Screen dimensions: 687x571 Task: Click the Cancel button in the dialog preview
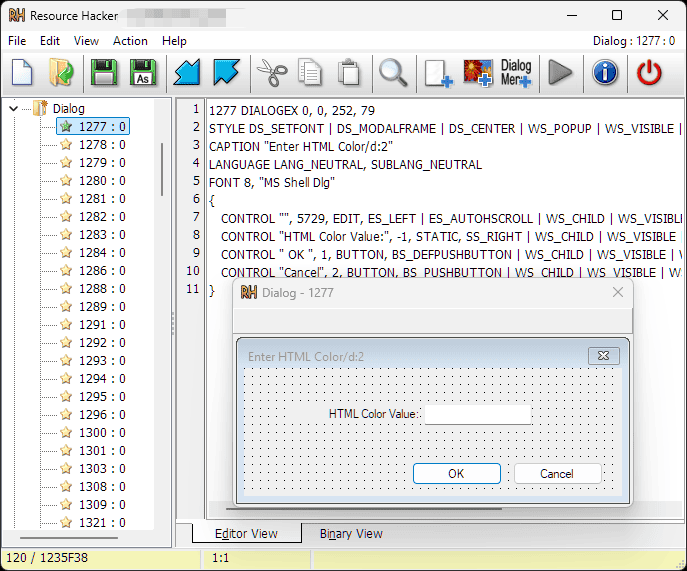(x=557, y=474)
